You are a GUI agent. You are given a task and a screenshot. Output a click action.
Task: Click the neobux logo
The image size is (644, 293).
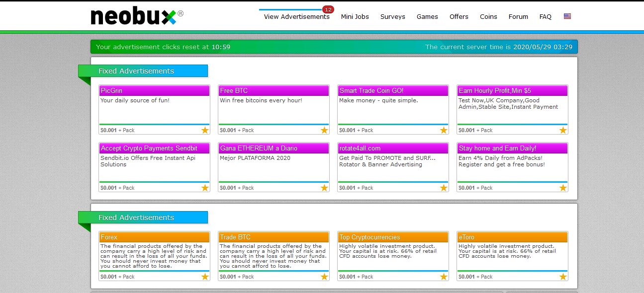[137, 16]
